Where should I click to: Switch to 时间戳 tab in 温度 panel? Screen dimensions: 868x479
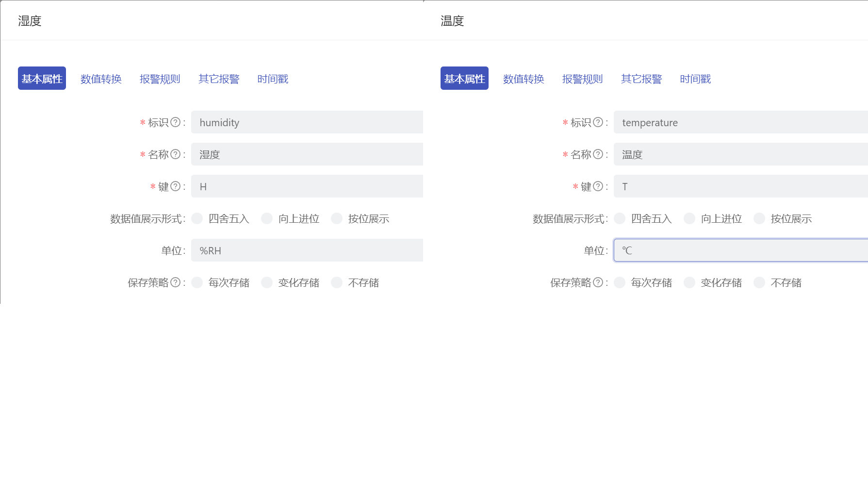click(695, 79)
